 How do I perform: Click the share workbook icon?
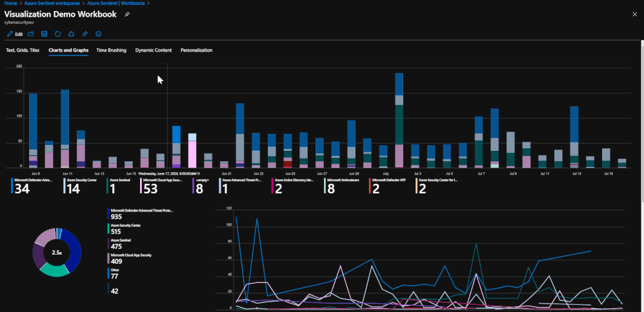71,34
